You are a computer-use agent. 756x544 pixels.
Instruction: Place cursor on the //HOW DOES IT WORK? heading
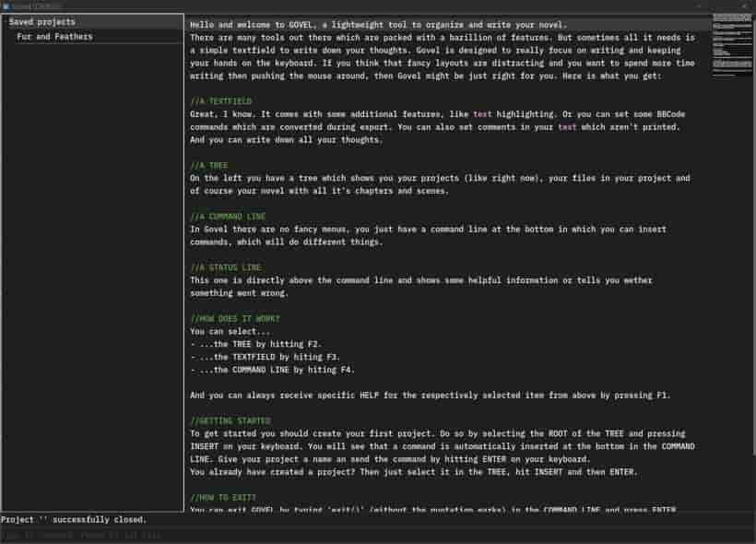tap(235, 319)
